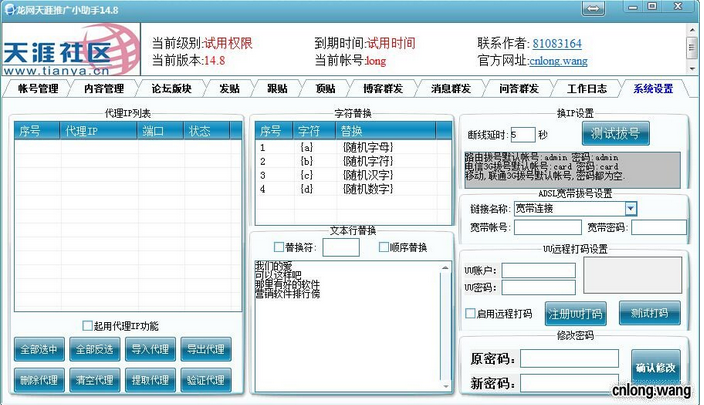The image size is (704, 405).
Task: Click the 原密码 input field
Action: [x=569, y=359]
